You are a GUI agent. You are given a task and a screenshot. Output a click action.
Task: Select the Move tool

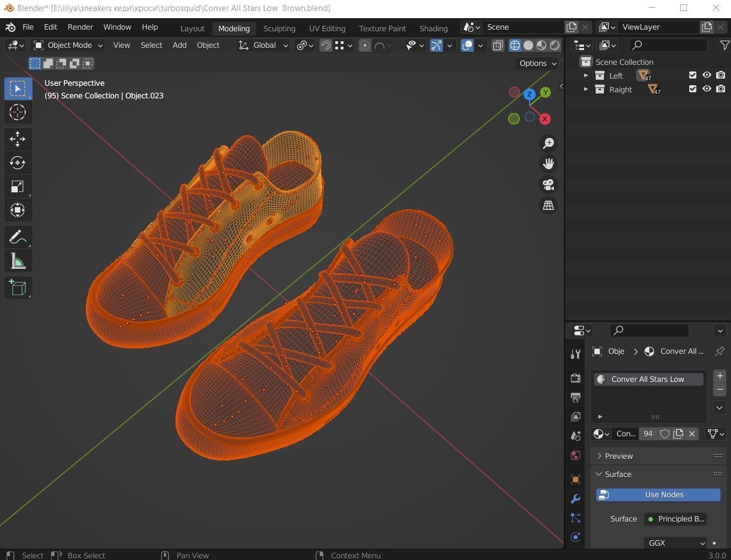pyautogui.click(x=18, y=138)
